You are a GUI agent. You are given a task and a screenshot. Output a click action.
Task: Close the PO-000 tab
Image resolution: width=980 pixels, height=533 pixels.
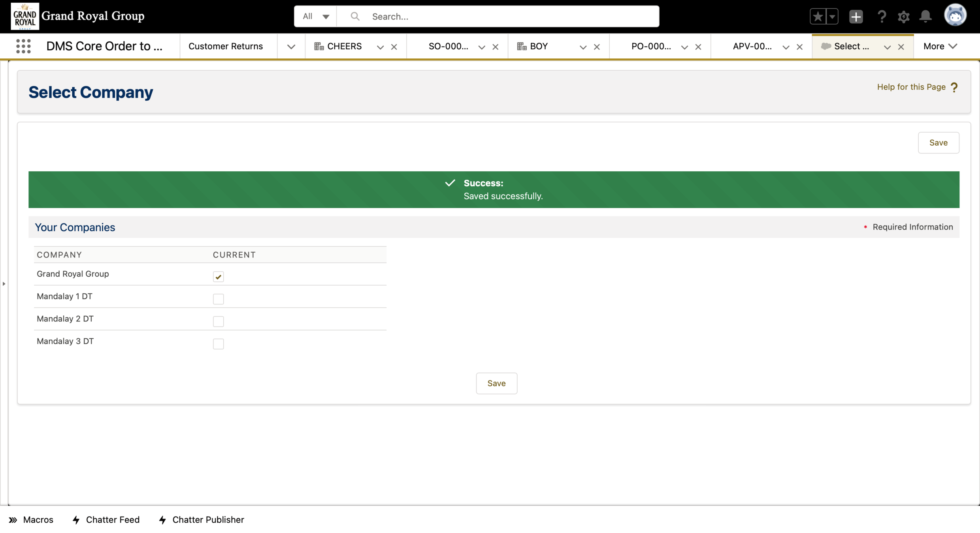tap(698, 47)
